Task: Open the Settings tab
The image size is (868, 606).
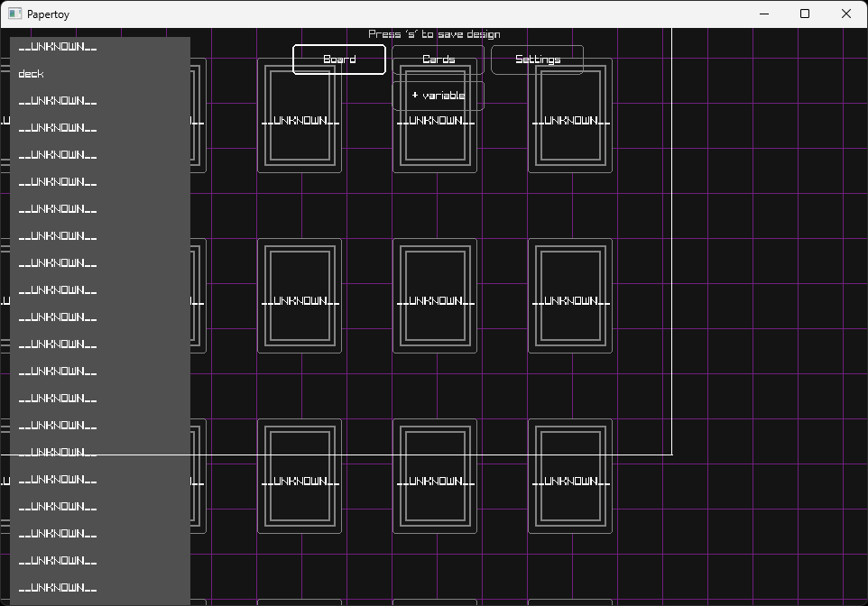Action: click(x=537, y=60)
